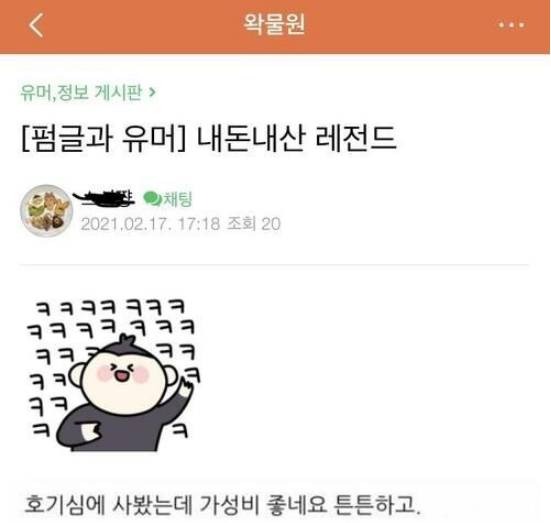Click the scribbled-out author nickname
This screenshot has width=551, height=523.
click(x=104, y=198)
